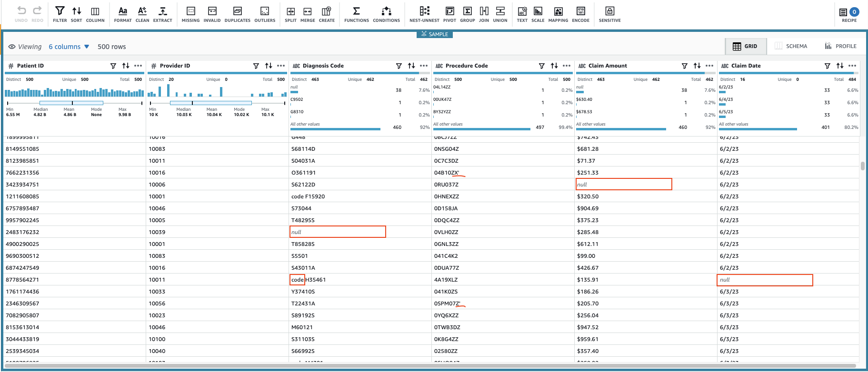Click the Sensitive data icon
868x372 pixels.
609,14
